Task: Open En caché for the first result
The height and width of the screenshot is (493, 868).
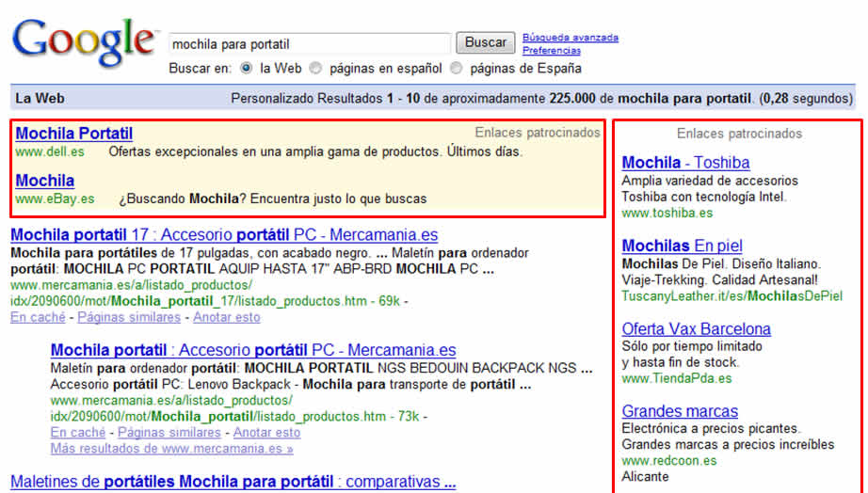Action: tap(38, 317)
